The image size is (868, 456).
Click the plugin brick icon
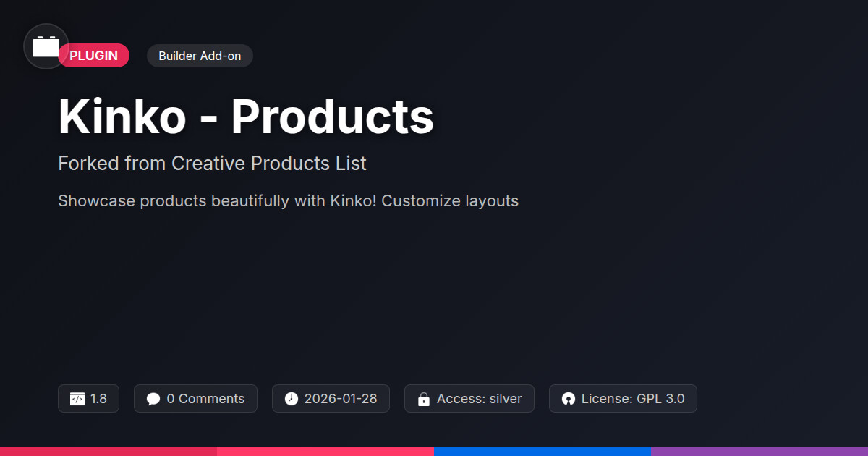pos(46,47)
